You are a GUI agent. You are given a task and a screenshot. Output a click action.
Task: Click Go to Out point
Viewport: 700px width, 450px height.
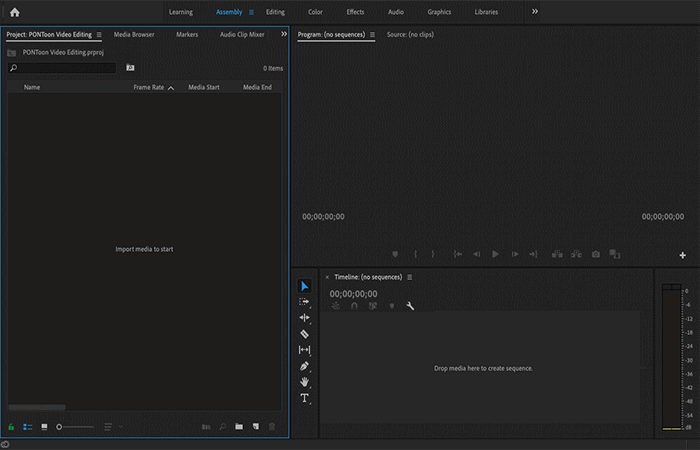[x=533, y=254]
